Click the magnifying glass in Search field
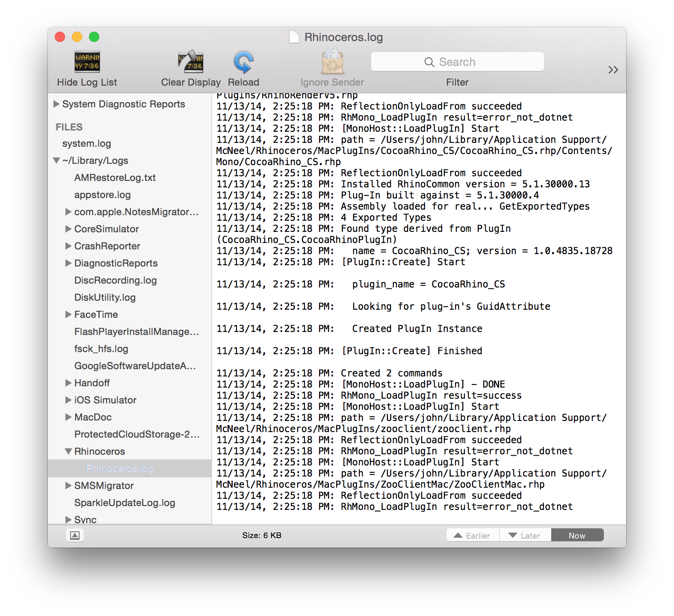674x616 pixels. click(x=429, y=62)
